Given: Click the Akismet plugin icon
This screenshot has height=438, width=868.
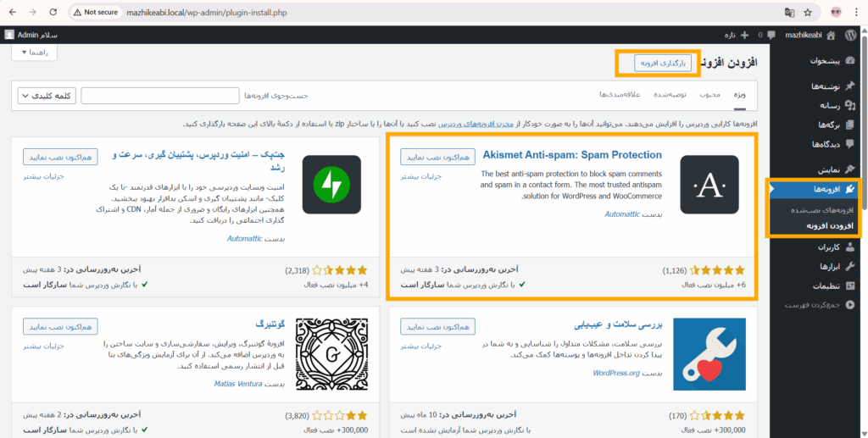Looking at the screenshot, I should pyautogui.click(x=709, y=185).
